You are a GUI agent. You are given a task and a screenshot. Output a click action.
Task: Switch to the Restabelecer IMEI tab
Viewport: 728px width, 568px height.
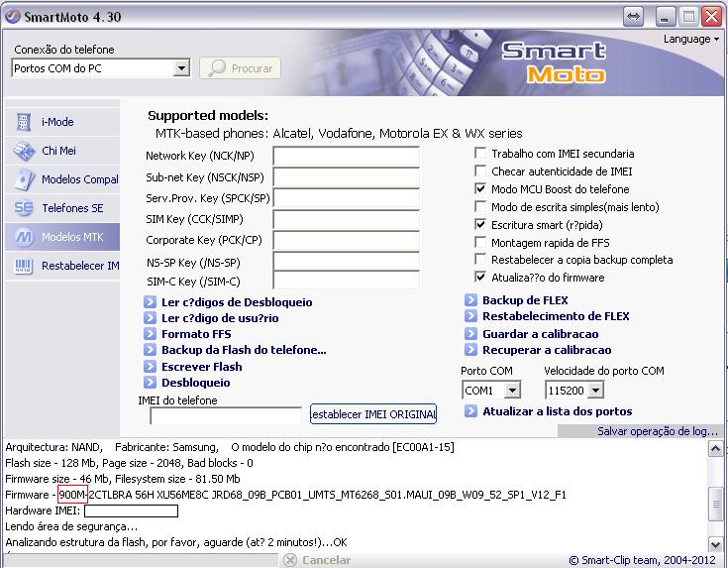(x=62, y=266)
